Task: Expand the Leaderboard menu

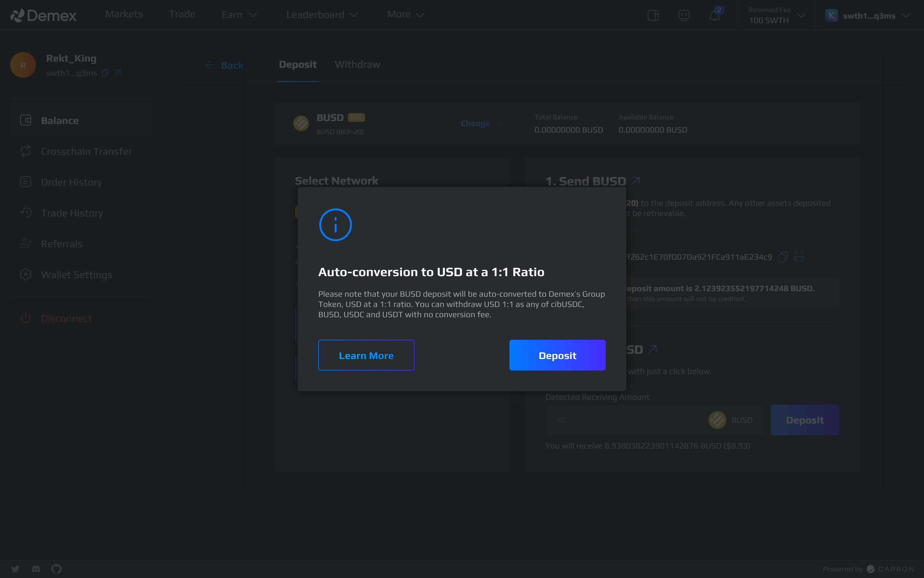Action: [322, 14]
